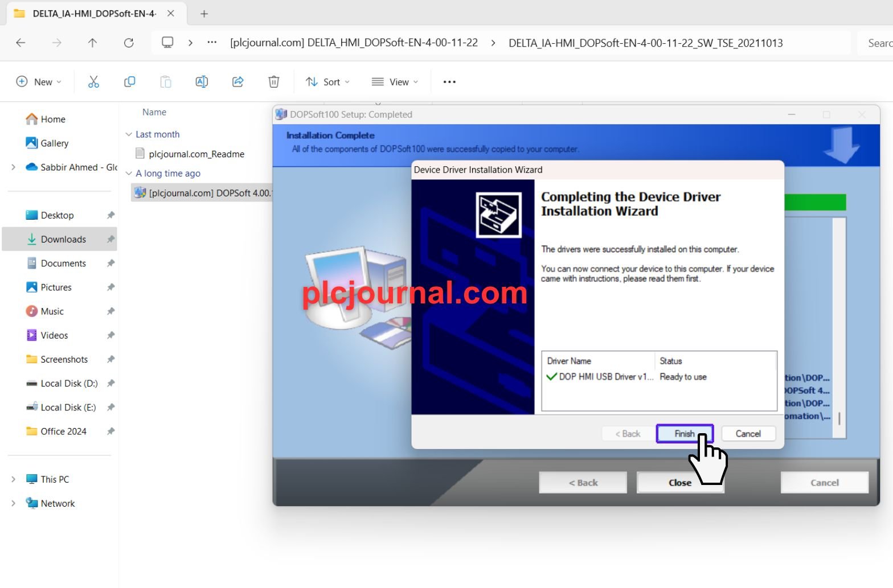Unpin Downloads using its pin icon
Screen dimensions: 893x588
click(x=110, y=239)
